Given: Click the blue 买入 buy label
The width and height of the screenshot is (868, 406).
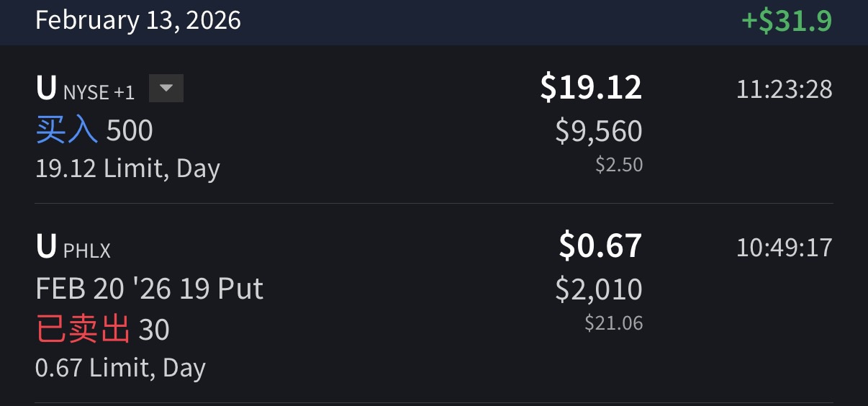Looking at the screenshot, I should (67, 131).
